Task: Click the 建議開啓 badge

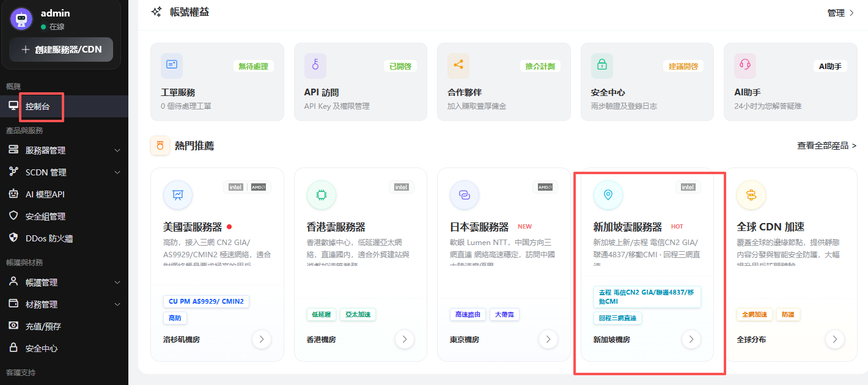Action: coord(683,66)
